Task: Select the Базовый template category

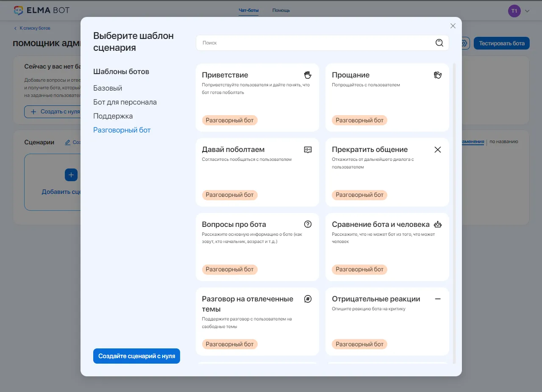Action: pos(108,88)
